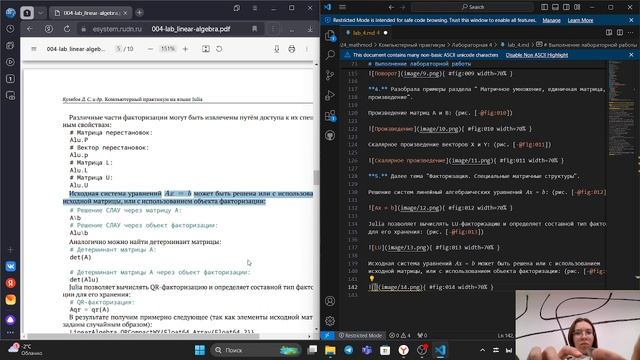
Task: Open browser history clock icon in sidebar
Action: pos(11,29)
